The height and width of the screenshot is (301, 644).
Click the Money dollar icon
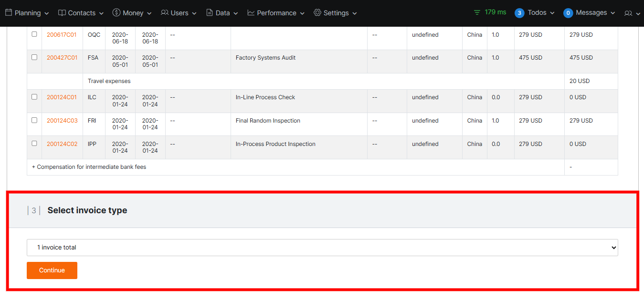(x=116, y=13)
